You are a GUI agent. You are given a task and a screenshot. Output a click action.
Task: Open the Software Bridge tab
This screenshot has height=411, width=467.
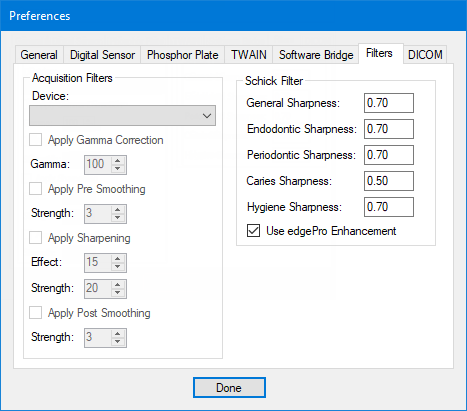pos(316,55)
